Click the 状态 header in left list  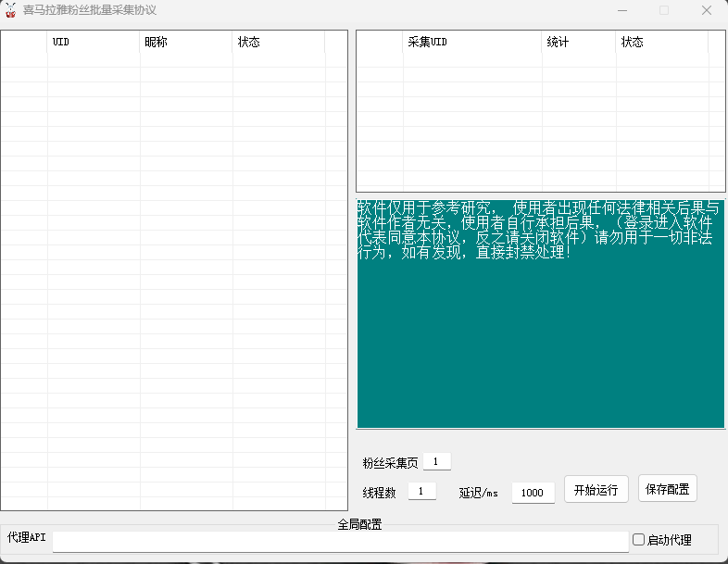(278, 43)
